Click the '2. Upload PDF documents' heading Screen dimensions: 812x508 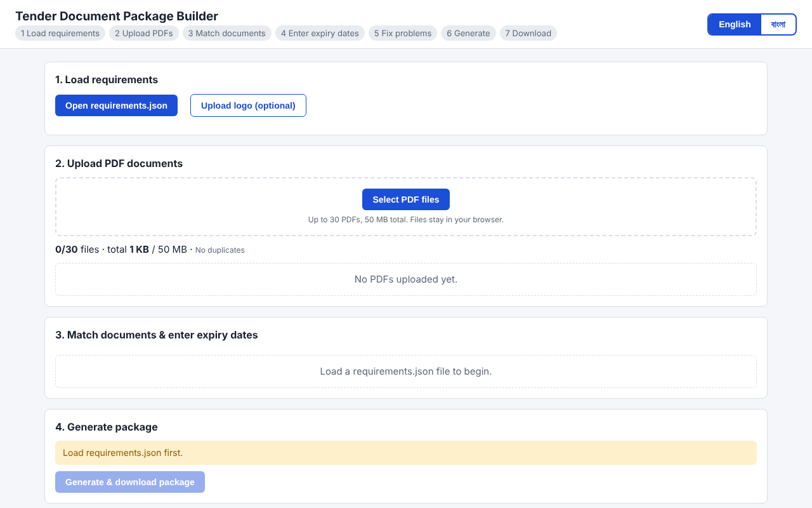(x=119, y=163)
